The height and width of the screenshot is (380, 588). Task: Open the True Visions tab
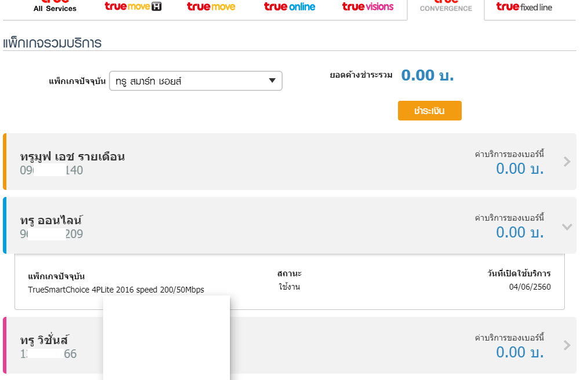pos(368,6)
